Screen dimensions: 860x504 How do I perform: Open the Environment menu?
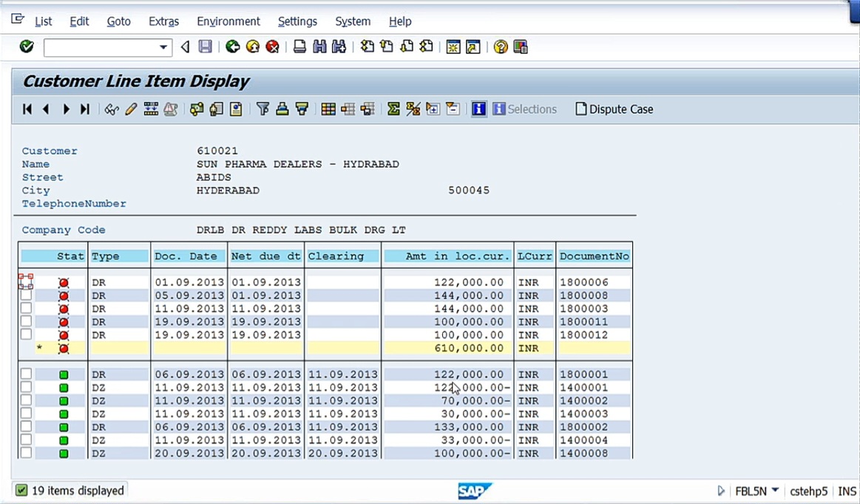click(x=228, y=21)
